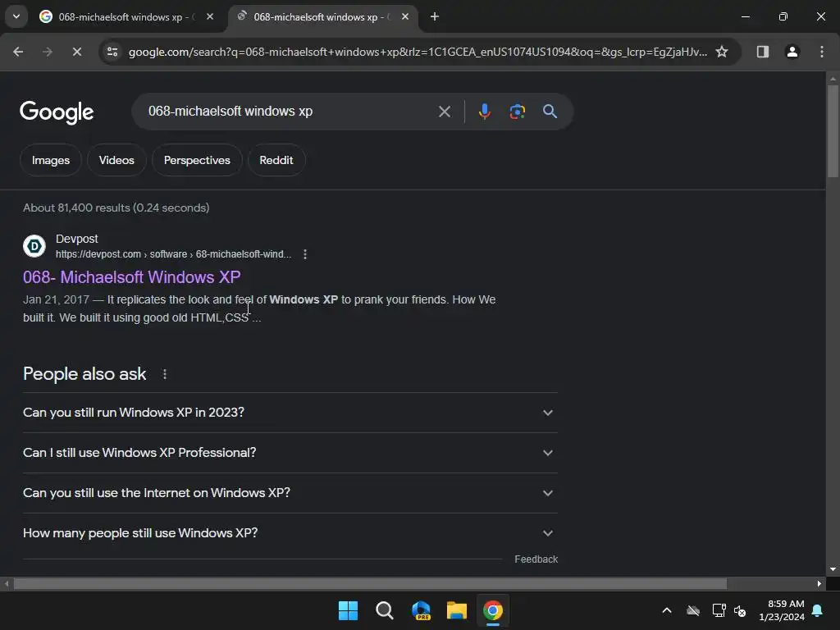
Task: Expand 'Can I still use Windows XP Professional?'
Action: click(290, 453)
